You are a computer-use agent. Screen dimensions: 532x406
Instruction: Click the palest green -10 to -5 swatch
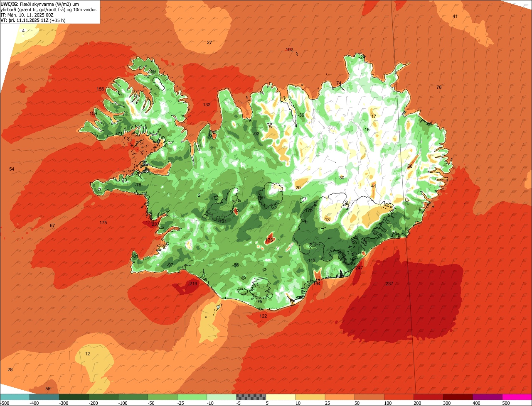coord(222,397)
